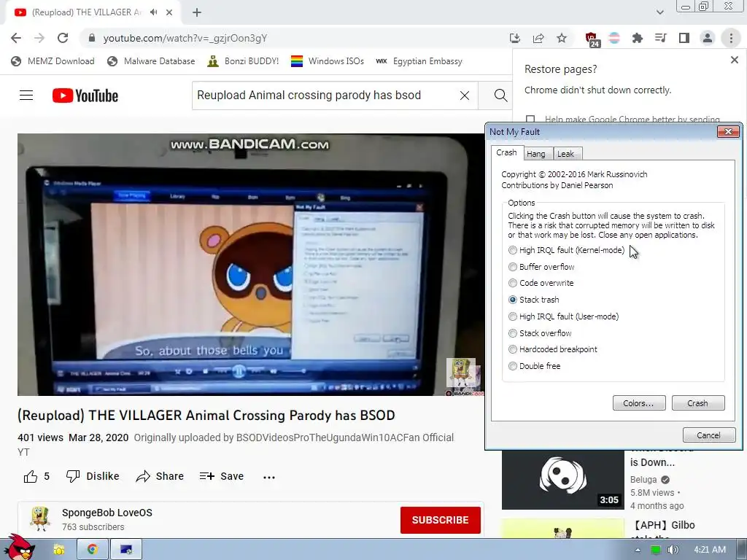Go back using the browser back arrow
Viewport: 747px width, 560px height.
[16, 38]
